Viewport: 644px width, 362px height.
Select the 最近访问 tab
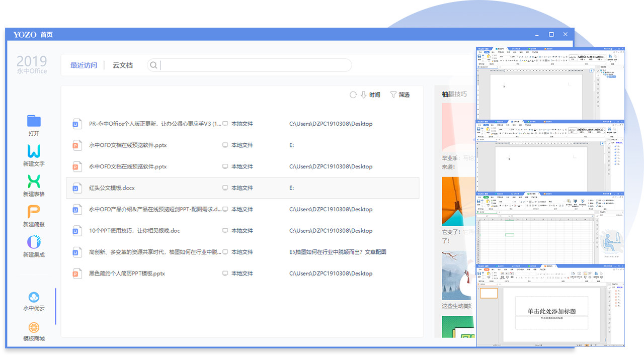point(84,65)
